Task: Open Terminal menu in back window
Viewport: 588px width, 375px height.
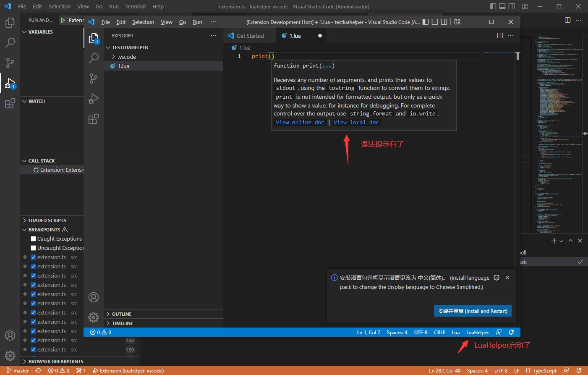Action: pyautogui.click(x=135, y=6)
